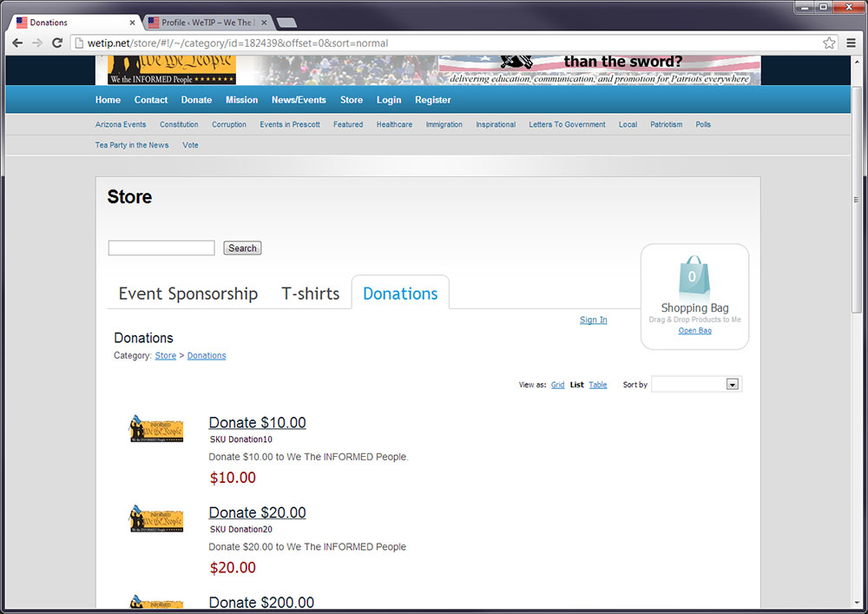Open the Donate $10.00 product link
Image resolution: width=868 pixels, height=614 pixels.
tap(258, 422)
